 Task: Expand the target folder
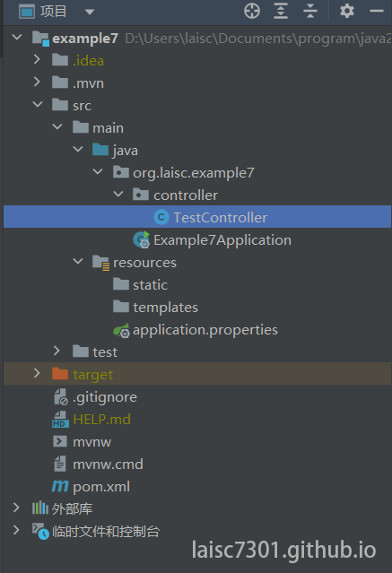click(37, 373)
